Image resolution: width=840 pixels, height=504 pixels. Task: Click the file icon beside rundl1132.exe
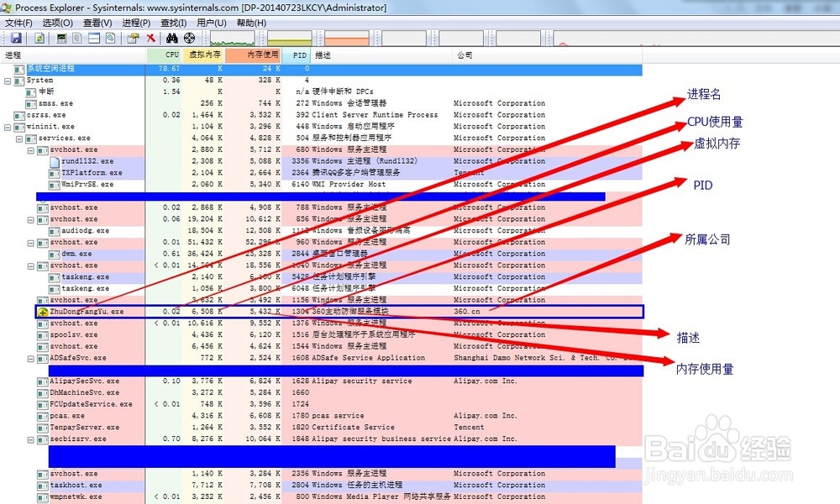click(55, 161)
